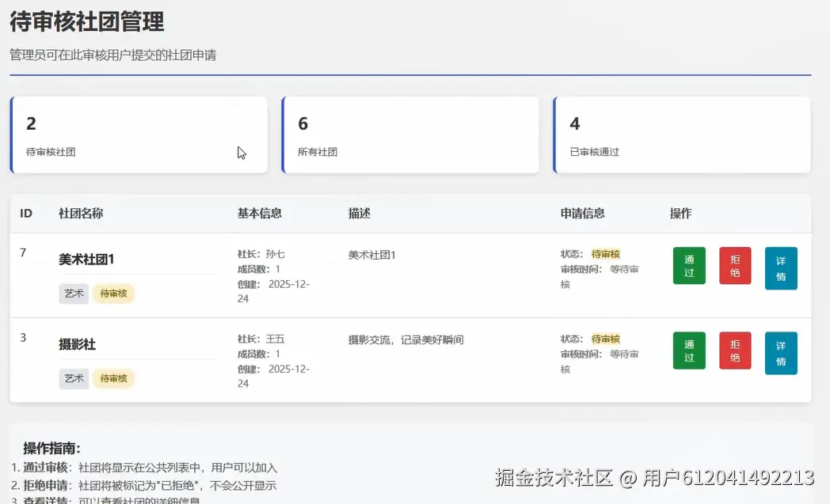Click the red 拒绝 button for 美术社团1

tap(735, 266)
